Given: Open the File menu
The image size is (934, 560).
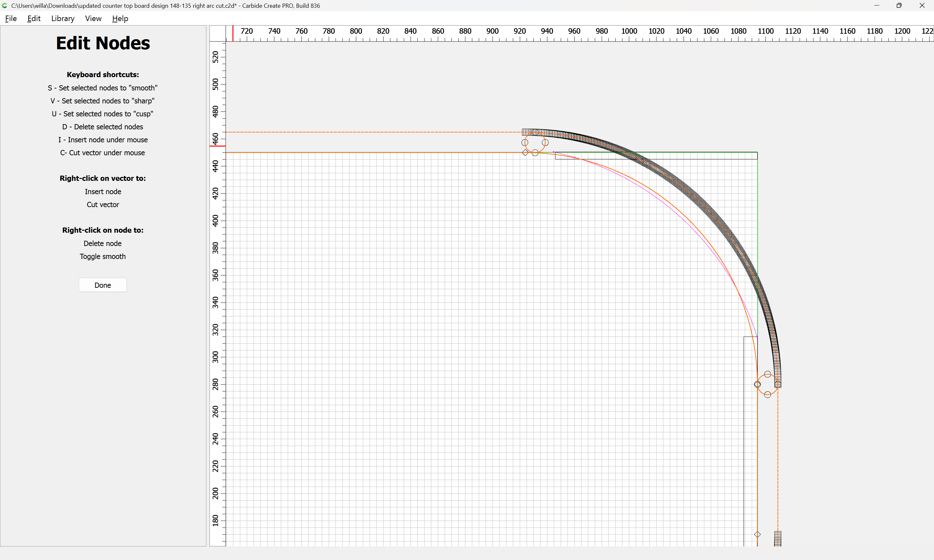Looking at the screenshot, I should [x=11, y=18].
